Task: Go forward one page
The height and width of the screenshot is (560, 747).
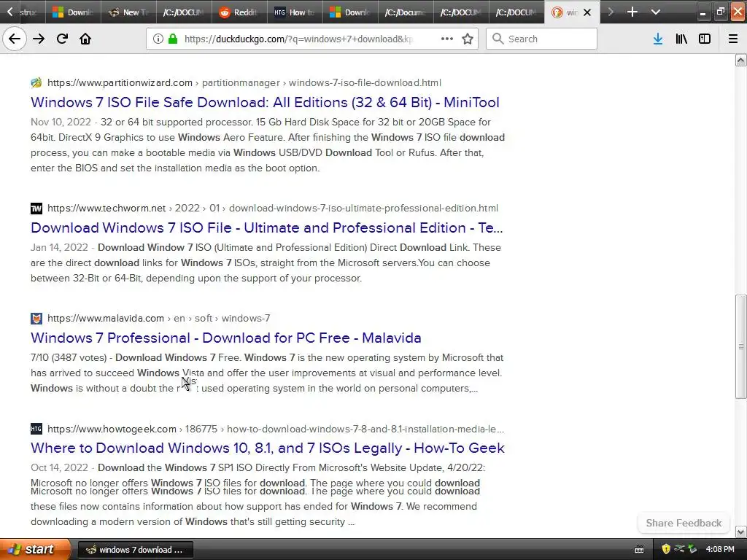Action: pyautogui.click(x=39, y=39)
